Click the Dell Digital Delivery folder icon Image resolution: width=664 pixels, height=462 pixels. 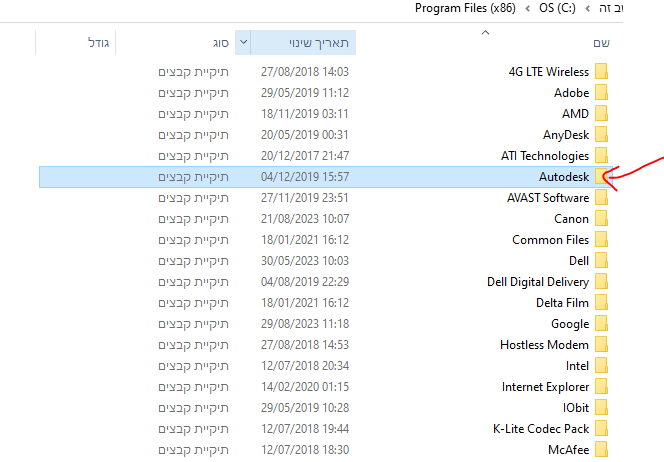tap(601, 282)
